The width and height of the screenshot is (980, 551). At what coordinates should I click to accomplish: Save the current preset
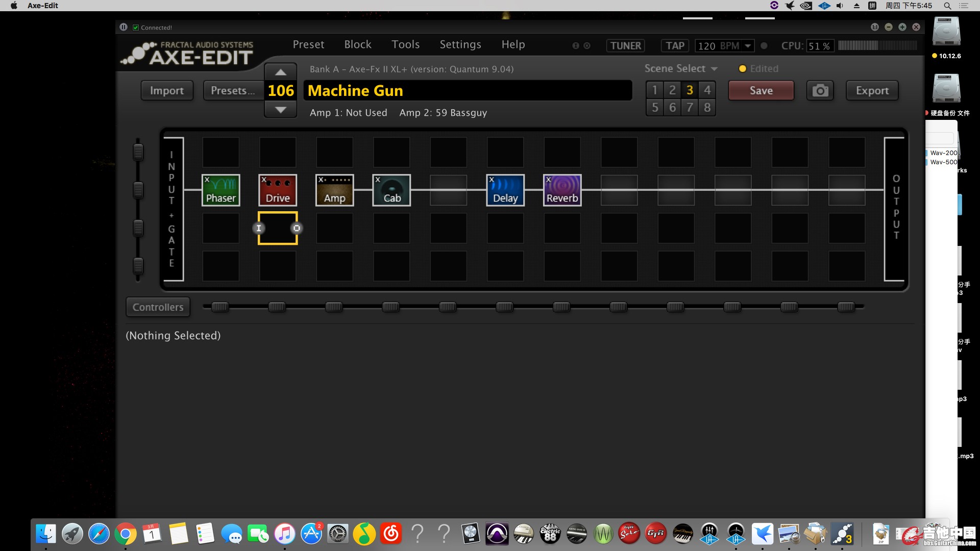(761, 90)
